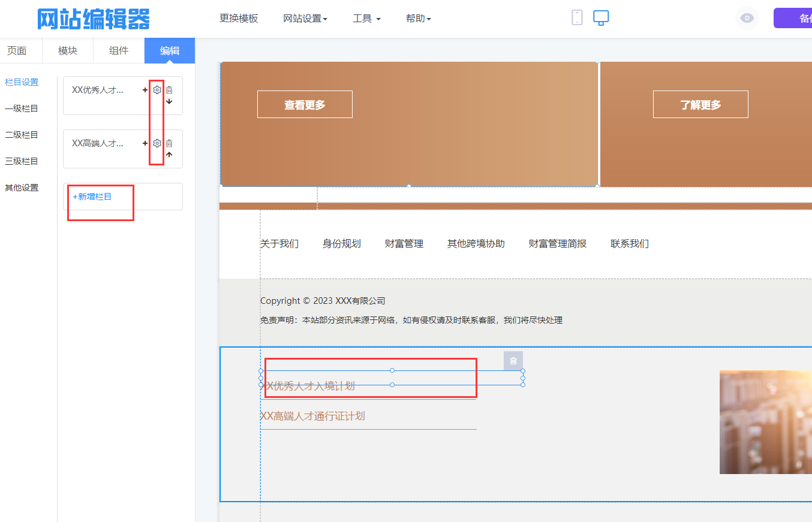
Task: Switch to the 组件 tab
Action: 119,51
